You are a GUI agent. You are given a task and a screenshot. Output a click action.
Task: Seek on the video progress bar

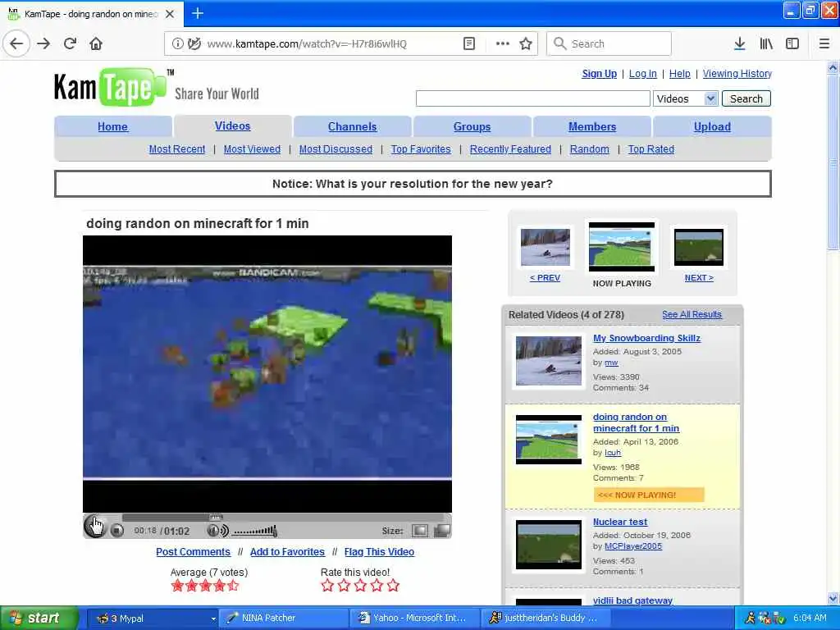(283, 518)
